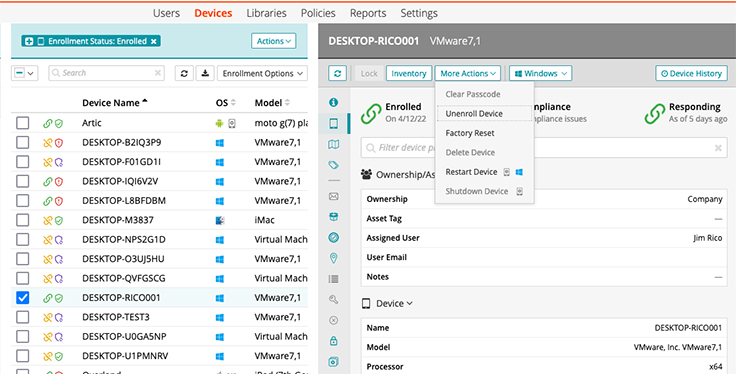Remove the Enrollment Status: Enrolled filter
Viewport: 736px width, 374px height.
pyautogui.click(x=153, y=41)
